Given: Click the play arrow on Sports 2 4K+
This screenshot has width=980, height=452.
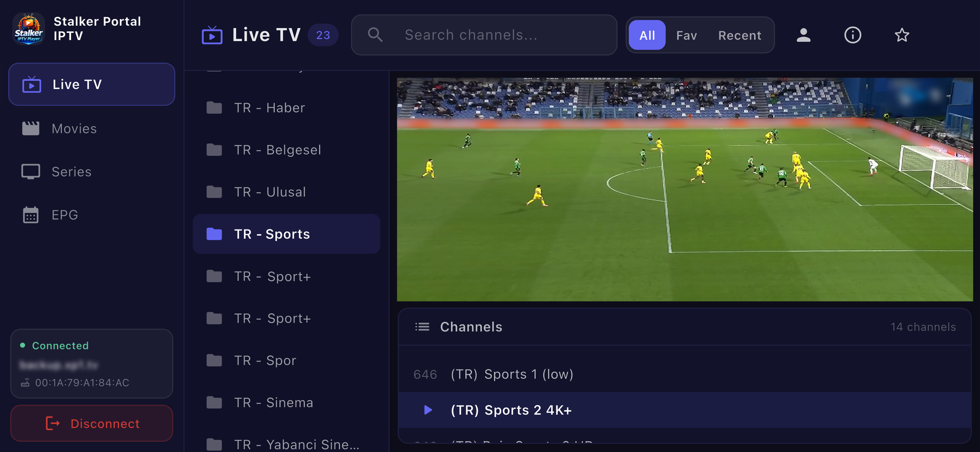Looking at the screenshot, I should tap(428, 410).
